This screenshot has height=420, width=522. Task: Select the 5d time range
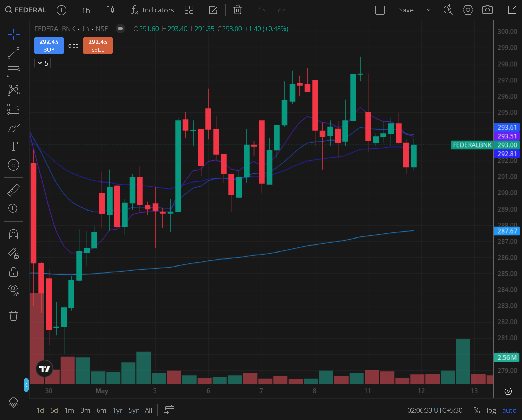click(x=54, y=410)
